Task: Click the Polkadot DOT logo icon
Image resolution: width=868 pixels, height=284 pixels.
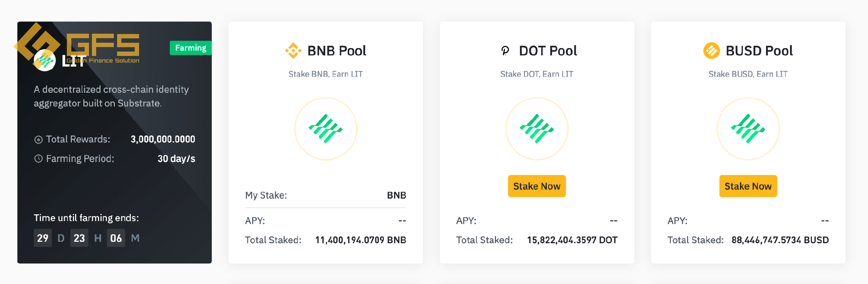Action: point(505,51)
